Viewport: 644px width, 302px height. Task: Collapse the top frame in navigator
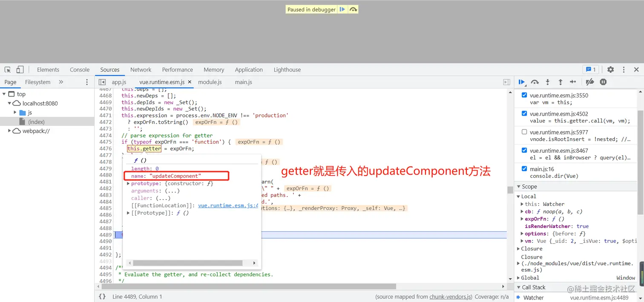(x=4, y=94)
